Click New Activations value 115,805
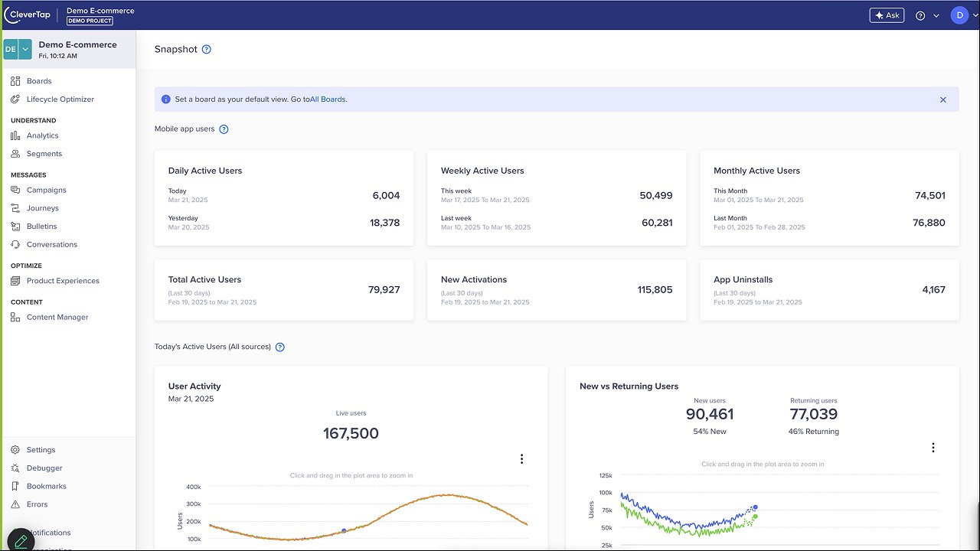980x551 pixels. pyautogui.click(x=655, y=290)
